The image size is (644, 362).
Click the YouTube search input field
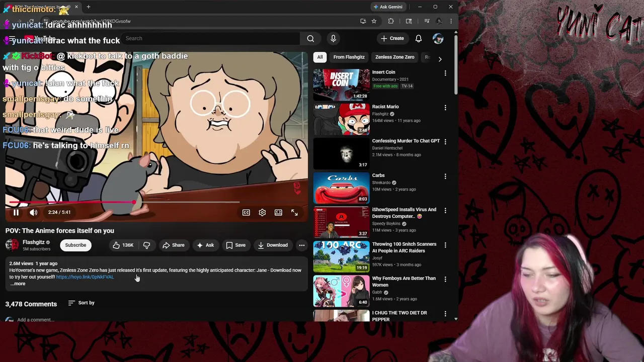point(211,39)
